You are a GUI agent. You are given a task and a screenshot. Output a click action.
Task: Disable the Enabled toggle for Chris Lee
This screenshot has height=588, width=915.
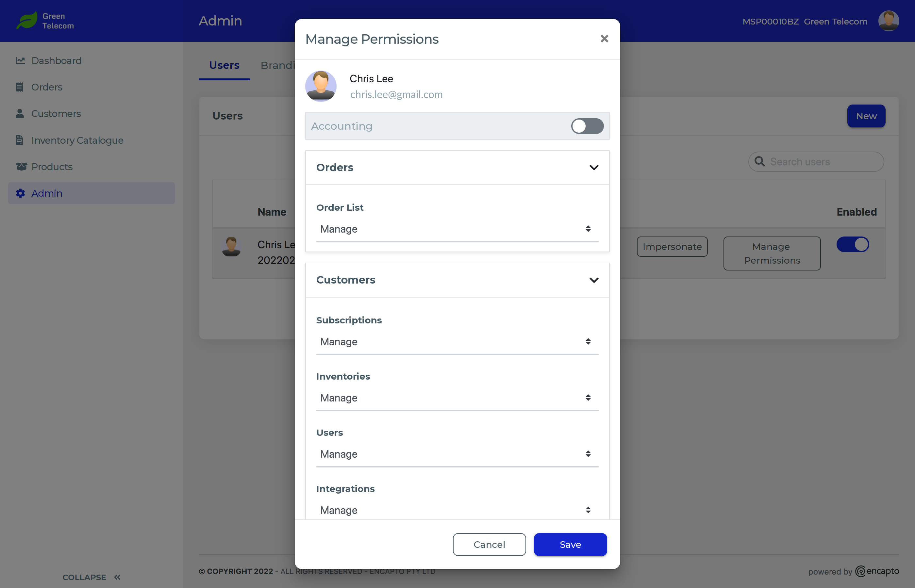coord(852,244)
